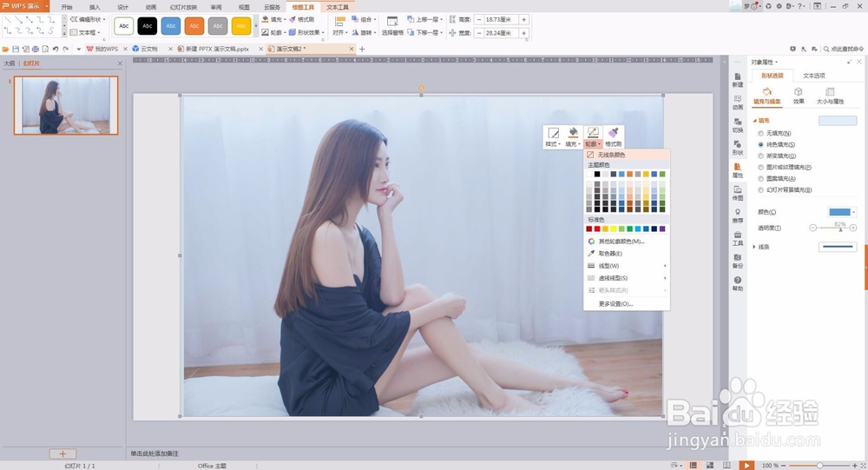Select the 图案填充 radio button

(760, 178)
